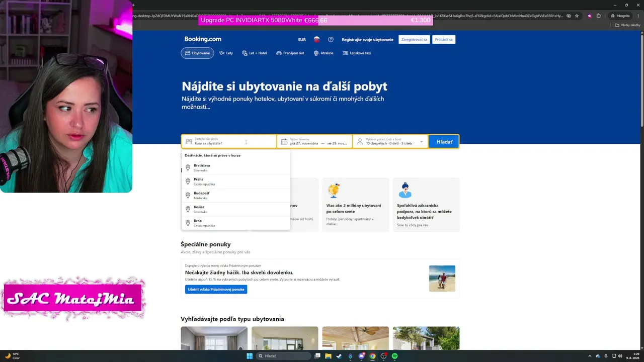The height and width of the screenshot is (362, 644).
Task: Switch to Chrome in the taskbar
Action: [372, 356]
